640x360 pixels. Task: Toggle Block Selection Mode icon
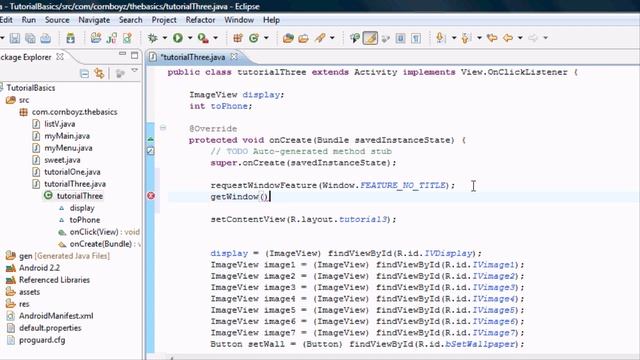tap(400, 38)
